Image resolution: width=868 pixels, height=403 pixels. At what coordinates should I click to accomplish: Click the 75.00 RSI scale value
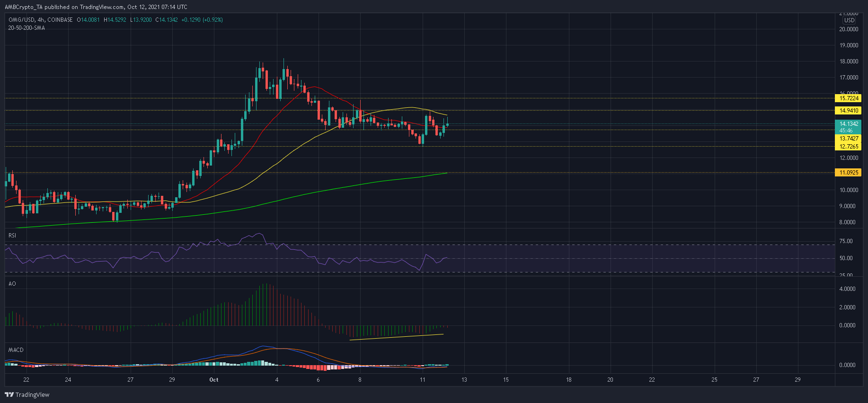point(846,241)
